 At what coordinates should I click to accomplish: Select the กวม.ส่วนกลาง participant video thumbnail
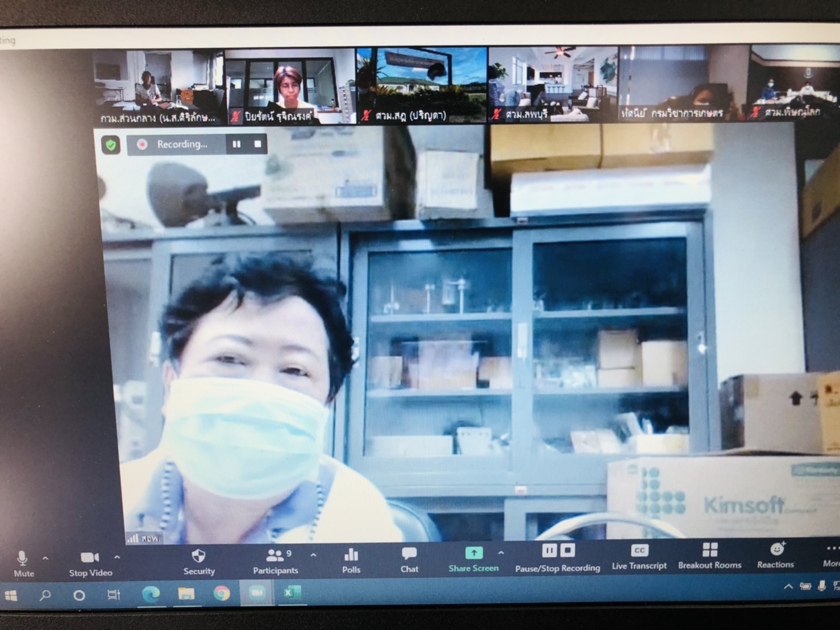pos(159,87)
